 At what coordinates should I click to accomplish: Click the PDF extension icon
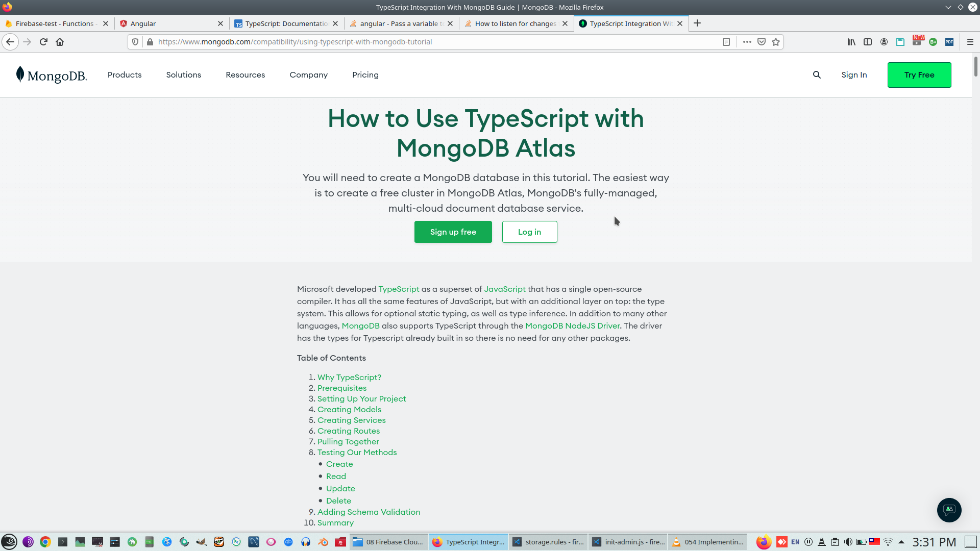pos(949,42)
